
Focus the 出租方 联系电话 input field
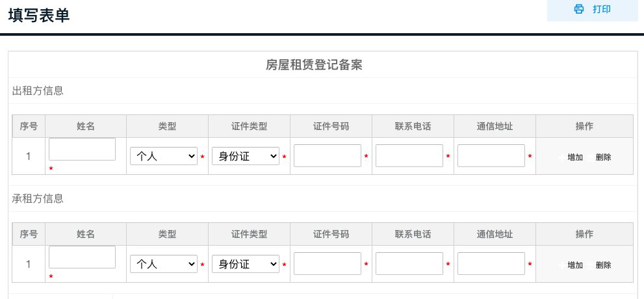[409, 155]
